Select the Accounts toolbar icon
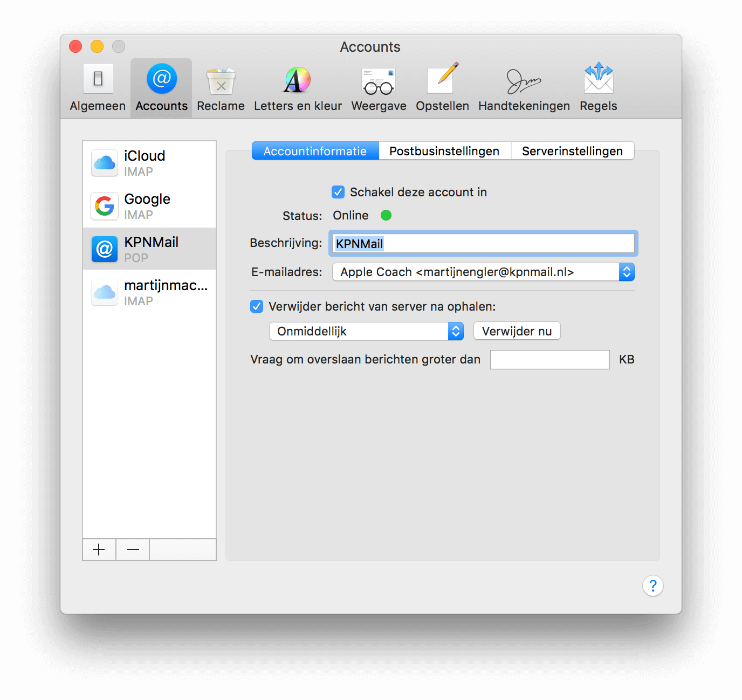Image resolution: width=742 pixels, height=700 pixels. coord(161,88)
